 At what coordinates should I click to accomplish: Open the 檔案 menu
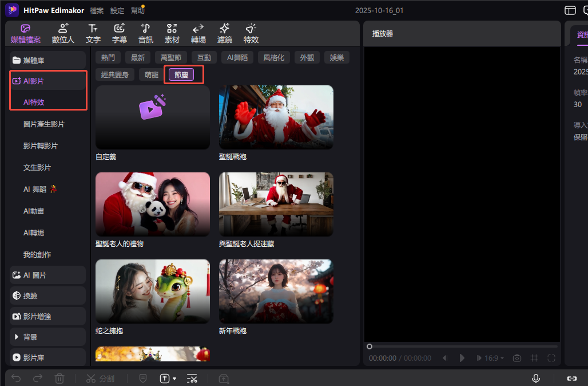(x=97, y=10)
